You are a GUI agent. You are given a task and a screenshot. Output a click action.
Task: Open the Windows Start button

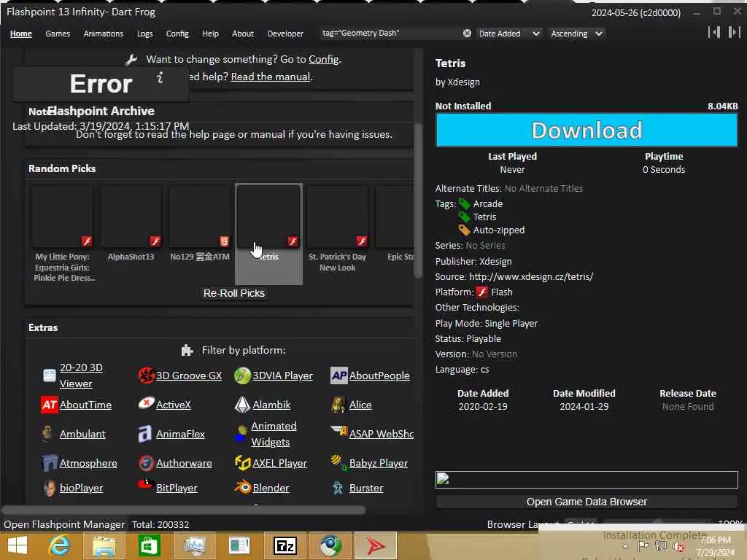[18, 545]
